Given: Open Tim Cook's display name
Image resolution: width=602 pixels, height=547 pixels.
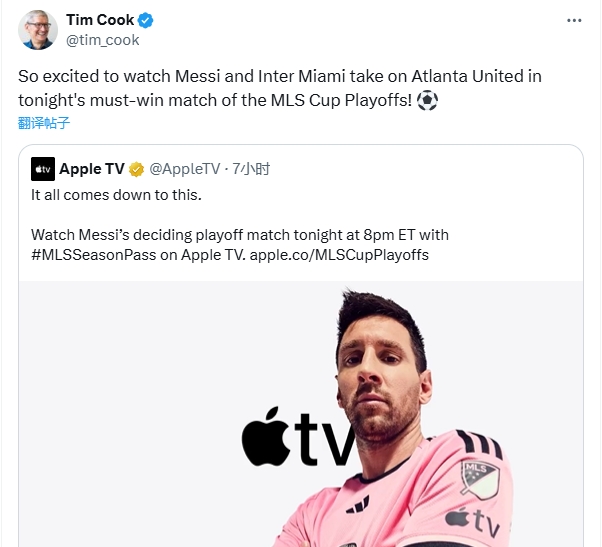Looking at the screenshot, I should (100, 20).
